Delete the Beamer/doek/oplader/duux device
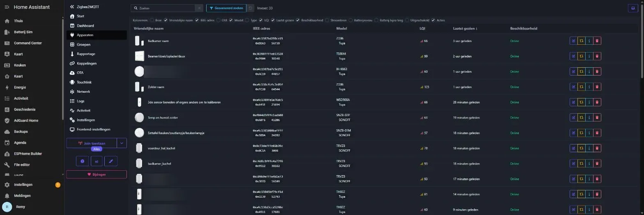This screenshot has width=644, height=215. (597, 56)
